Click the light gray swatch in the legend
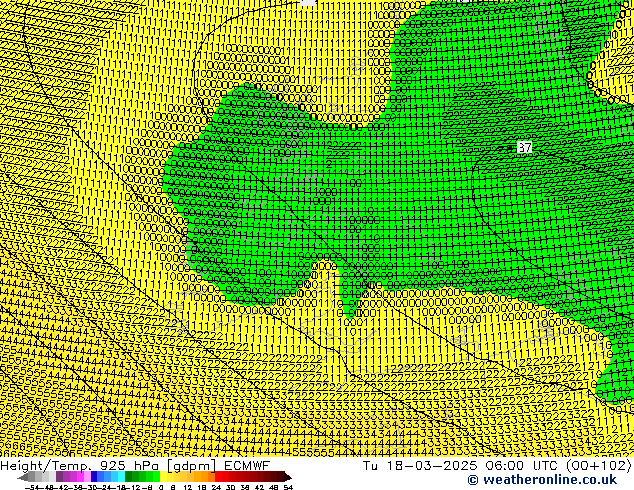This screenshot has width=634, height=490. [52, 477]
